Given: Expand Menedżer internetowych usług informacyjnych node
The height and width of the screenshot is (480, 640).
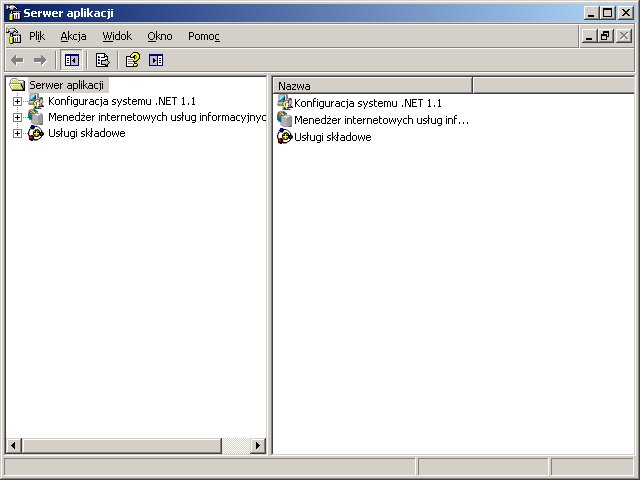Looking at the screenshot, I should click(x=17, y=118).
